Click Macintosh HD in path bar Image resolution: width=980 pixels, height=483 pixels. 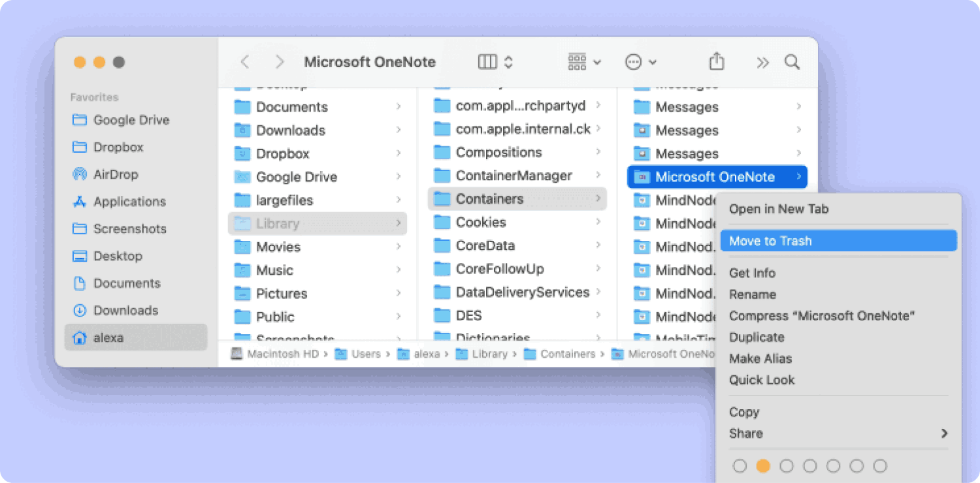coord(275,354)
